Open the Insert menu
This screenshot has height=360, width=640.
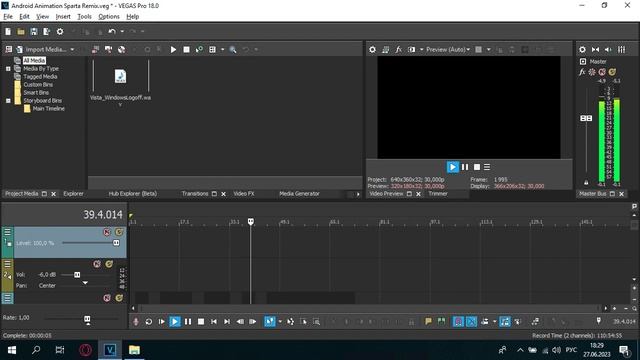pyautogui.click(x=63, y=16)
